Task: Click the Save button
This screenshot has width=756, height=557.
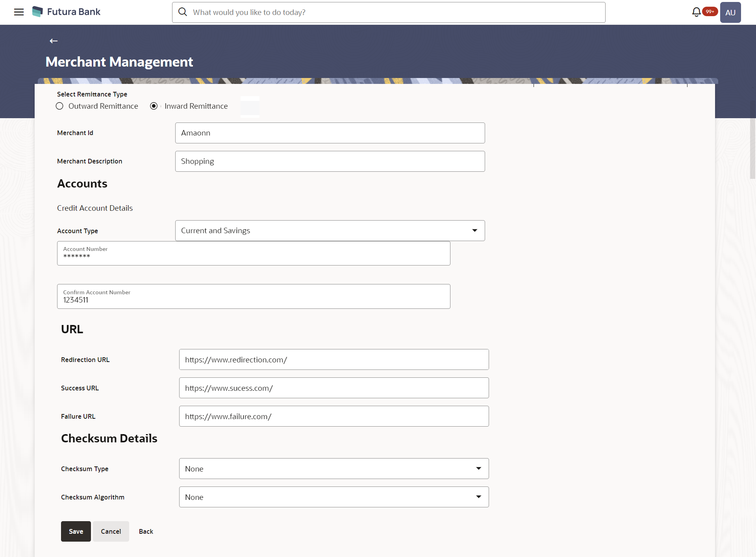Action: coord(76,531)
